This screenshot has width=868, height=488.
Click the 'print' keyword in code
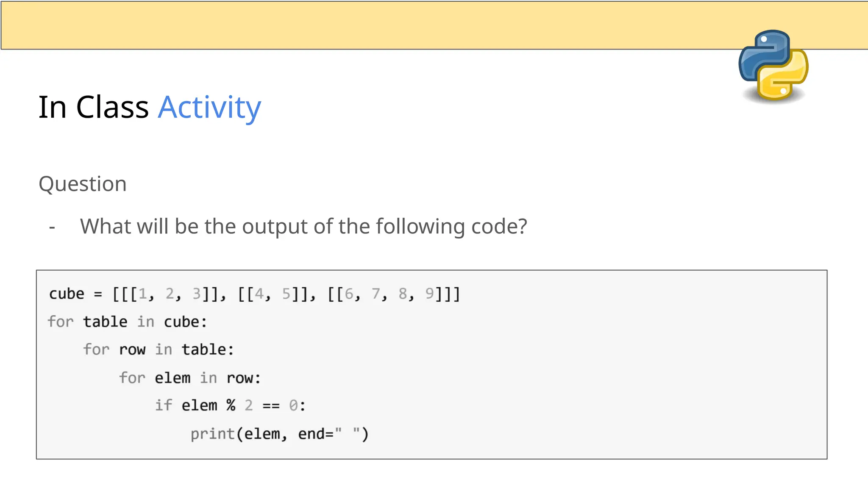click(x=212, y=434)
